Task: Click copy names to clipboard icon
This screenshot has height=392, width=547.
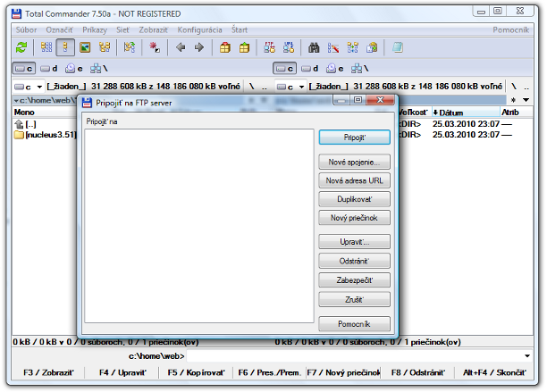Action: click(372, 47)
